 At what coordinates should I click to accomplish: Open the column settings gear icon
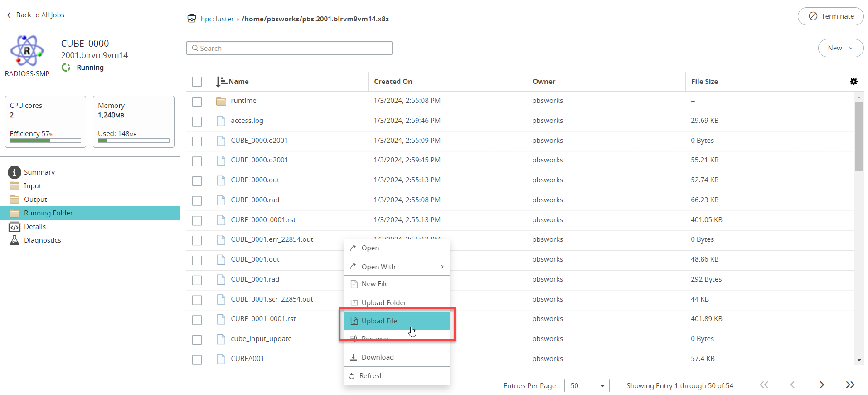[x=853, y=81]
